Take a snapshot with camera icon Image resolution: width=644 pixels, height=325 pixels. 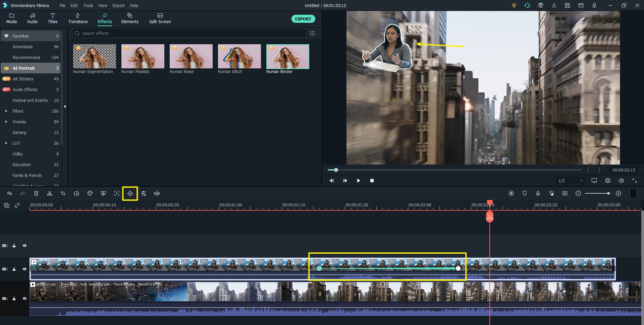pyautogui.click(x=608, y=181)
